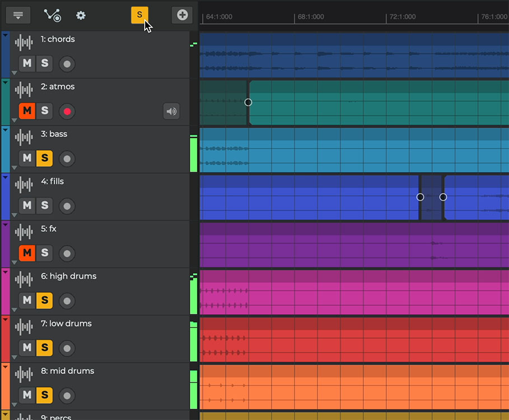Unsolo the bass track
The image size is (509, 420).
tap(45, 158)
